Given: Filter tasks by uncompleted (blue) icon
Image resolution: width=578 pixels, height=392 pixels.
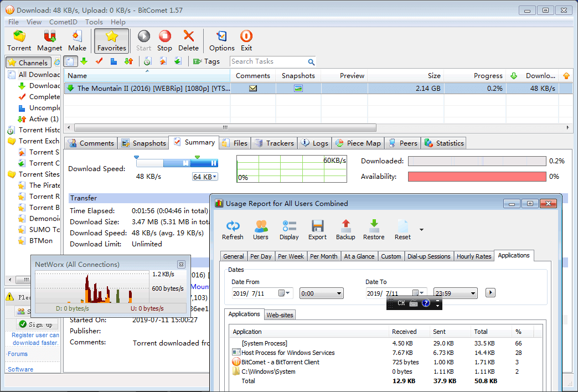Looking at the screenshot, I should 113,61.
